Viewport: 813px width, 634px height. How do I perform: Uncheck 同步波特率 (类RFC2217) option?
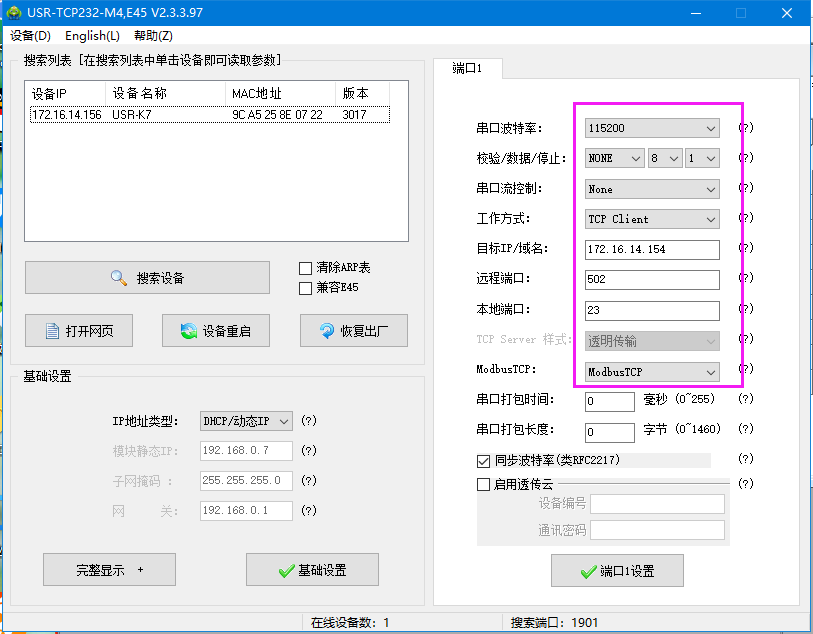(x=485, y=461)
